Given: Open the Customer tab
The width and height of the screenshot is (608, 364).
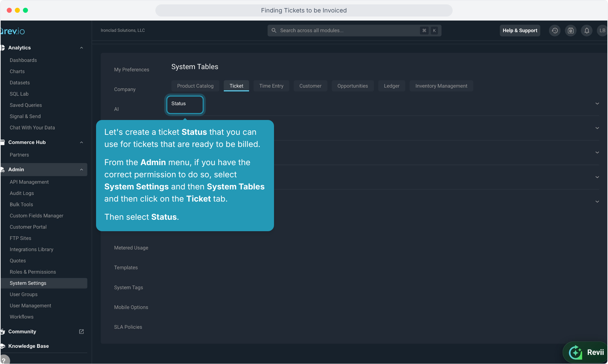Looking at the screenshot, I should click(310, 86).
